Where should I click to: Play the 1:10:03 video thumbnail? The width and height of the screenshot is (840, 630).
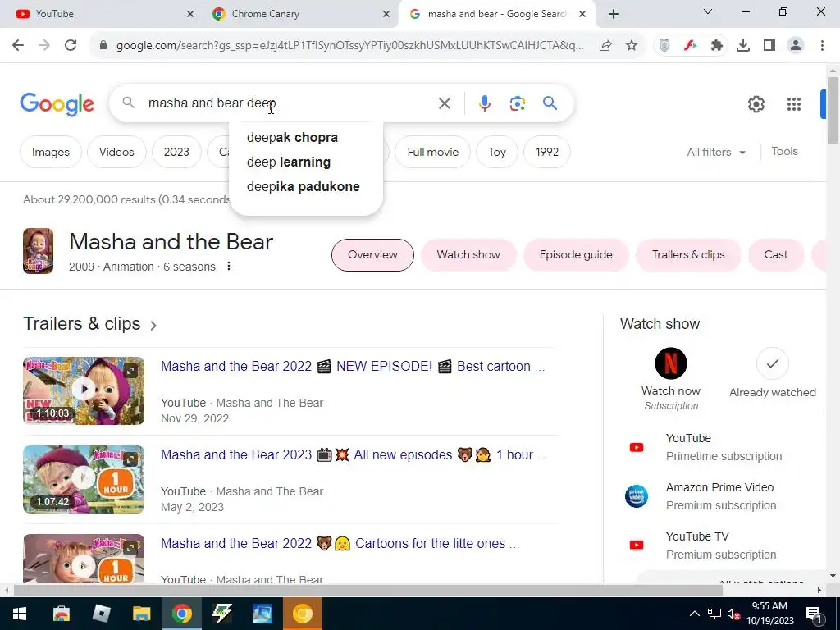[84, 391]
